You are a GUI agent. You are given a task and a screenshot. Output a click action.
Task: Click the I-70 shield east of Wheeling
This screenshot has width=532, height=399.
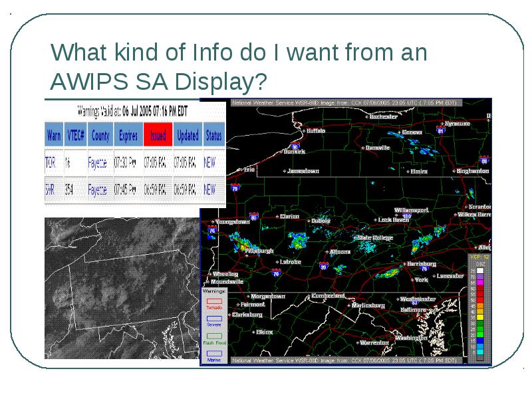tap(276, 273)
